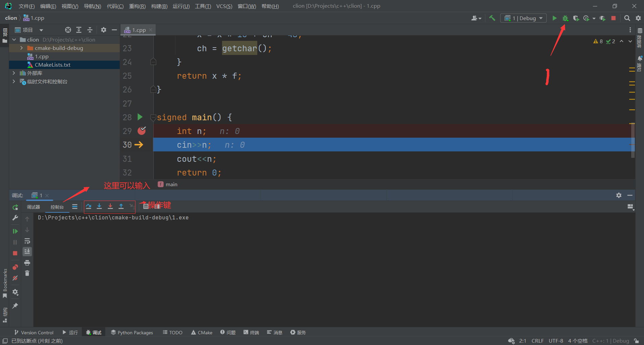
Task: Resume program in the debug sidebar
Action: pyautogui.click(x=15, y=231)
